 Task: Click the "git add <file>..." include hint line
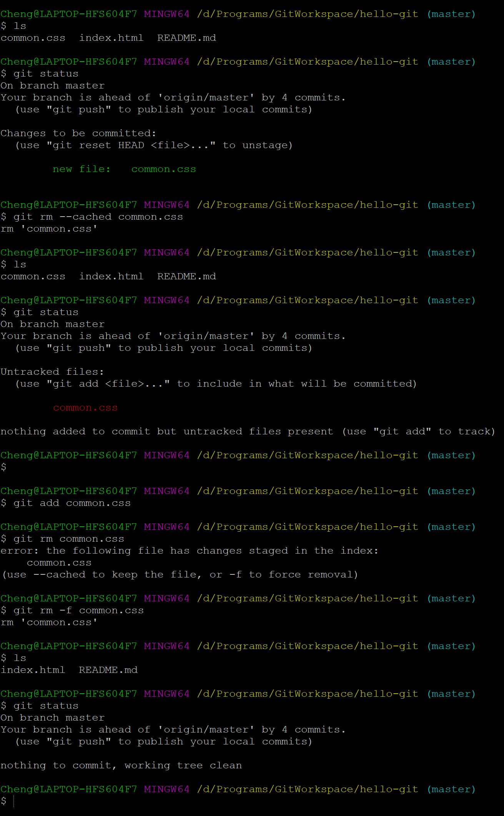[x=216, y=384]
